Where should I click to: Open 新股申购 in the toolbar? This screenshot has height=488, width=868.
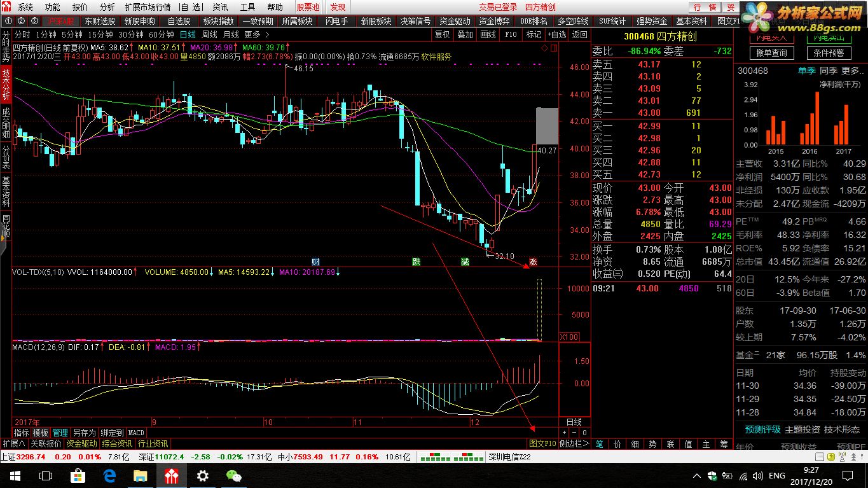tap(139, 21)
